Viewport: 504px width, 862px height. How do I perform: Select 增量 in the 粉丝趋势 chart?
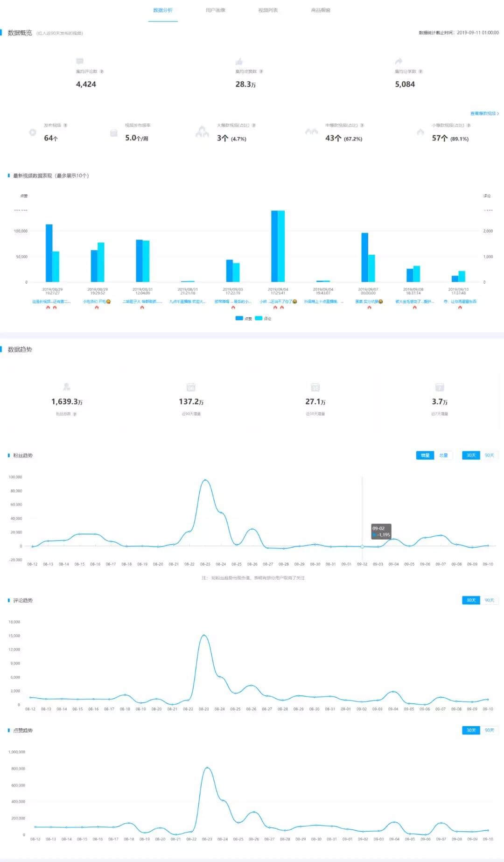tap(425, 455)
